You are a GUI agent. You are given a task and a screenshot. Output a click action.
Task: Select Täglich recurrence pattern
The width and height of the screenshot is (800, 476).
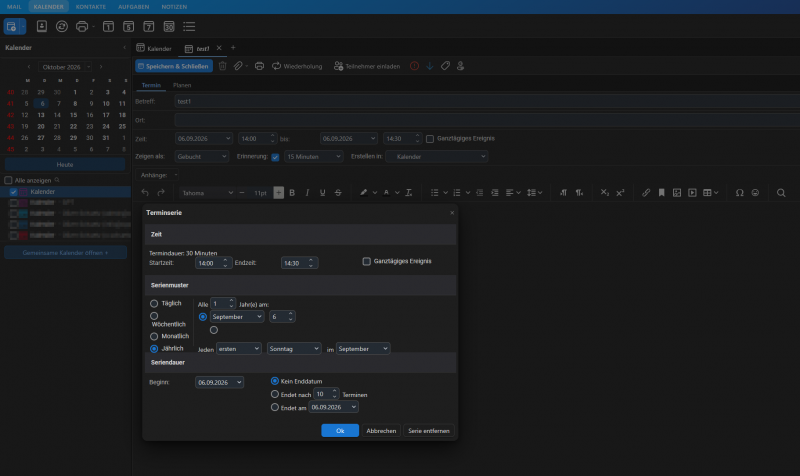pyautogui.click(x=154, y=303)
